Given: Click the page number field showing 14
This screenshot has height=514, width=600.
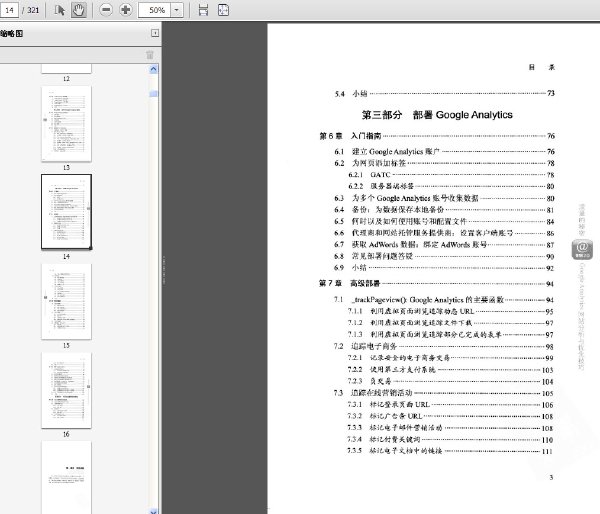Looking at the screenshot, I should [x=9, y=10].
